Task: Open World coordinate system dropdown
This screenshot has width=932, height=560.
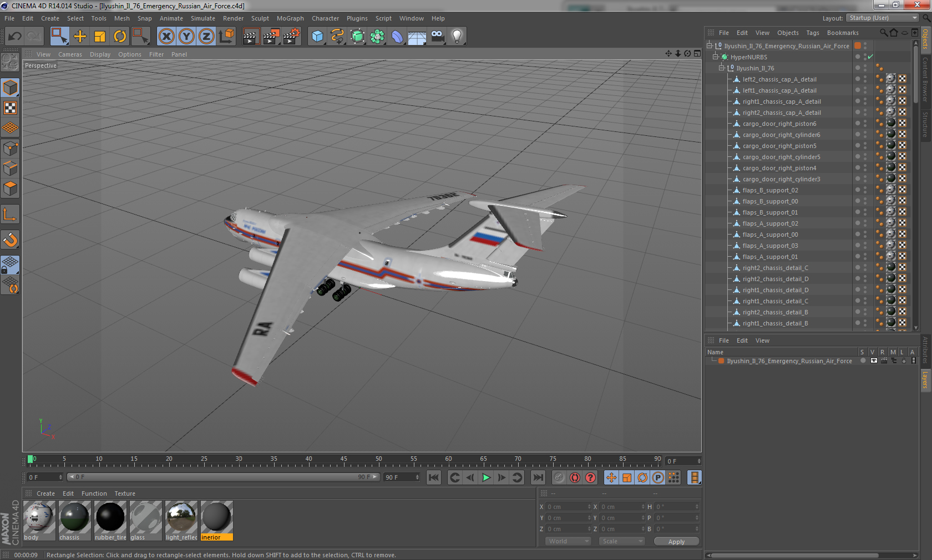Action: (x=568, y=541)
